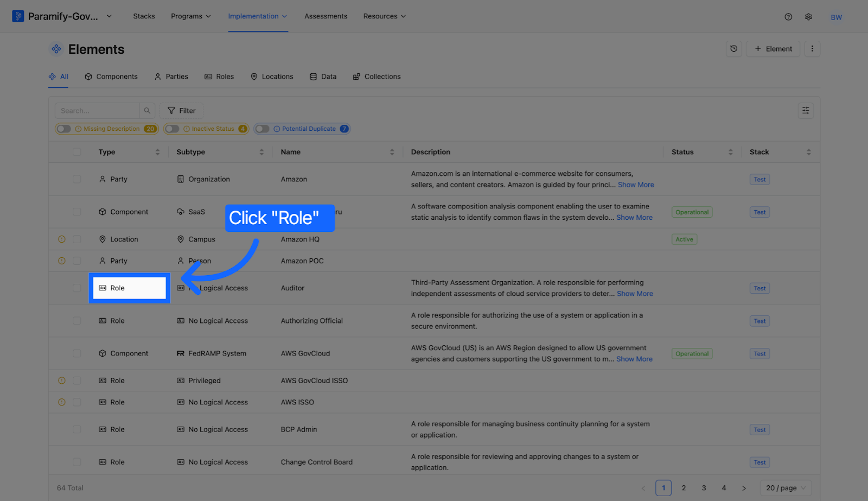Click the search magnifier icon
868x501 pixels.
(147, 111)
